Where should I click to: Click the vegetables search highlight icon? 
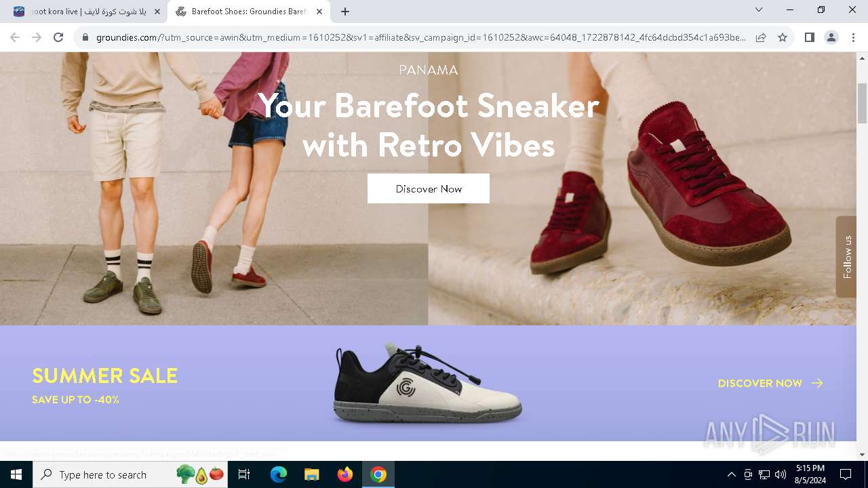point(200,474)
